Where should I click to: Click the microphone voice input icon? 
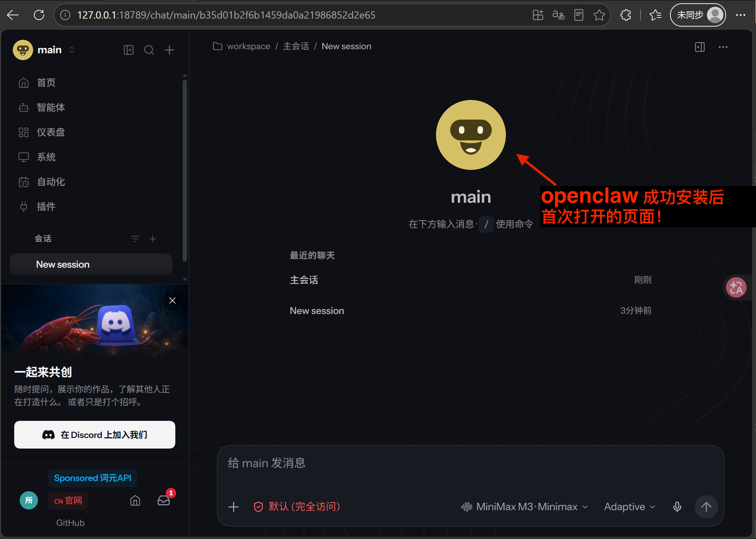click(677, 507)
